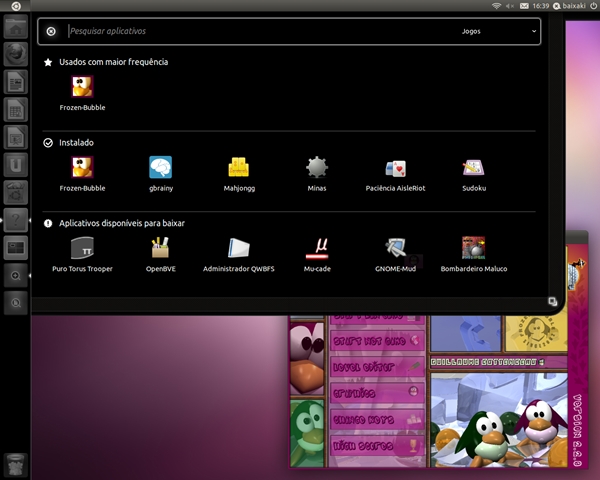Screen dimensions: 600x480
Task: Open the network wifi indicator
Action: 497,6
